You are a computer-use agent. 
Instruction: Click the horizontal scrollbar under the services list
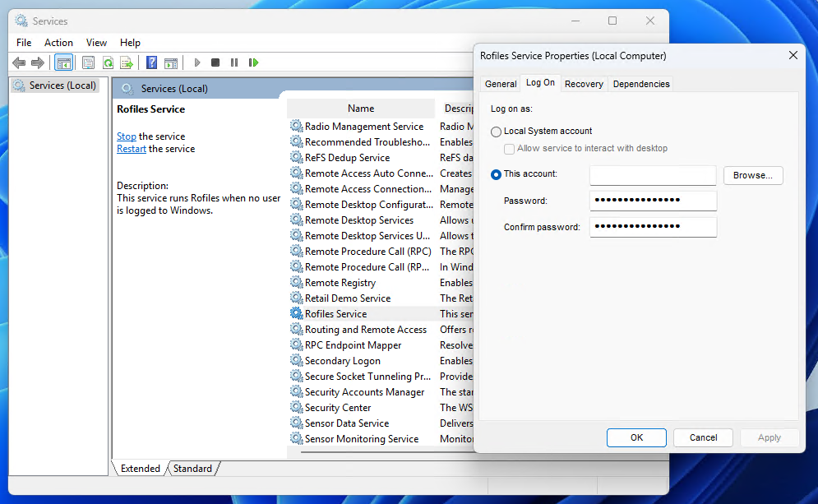(386, 452)
